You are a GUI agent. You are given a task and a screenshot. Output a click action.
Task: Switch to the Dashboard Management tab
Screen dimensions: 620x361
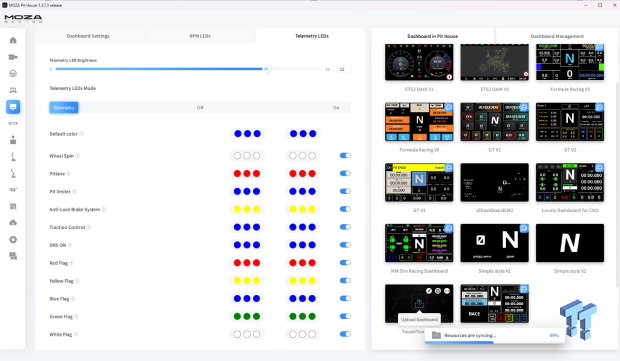point(557,36)
